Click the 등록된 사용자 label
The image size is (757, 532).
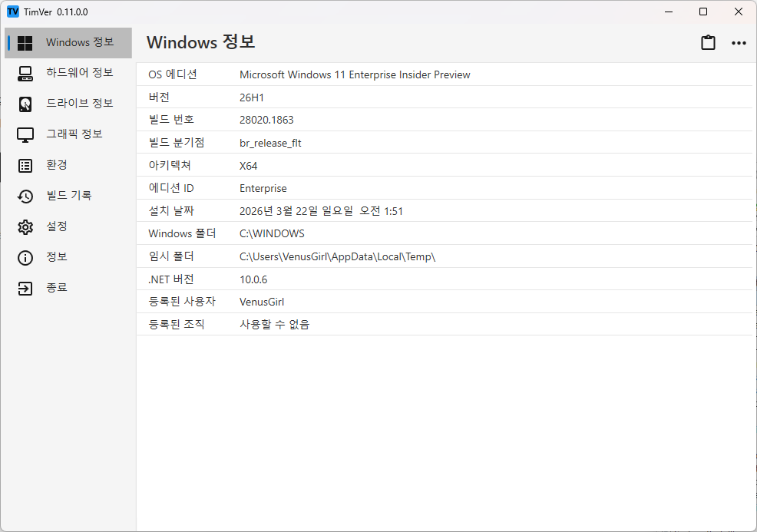(181, 301)
